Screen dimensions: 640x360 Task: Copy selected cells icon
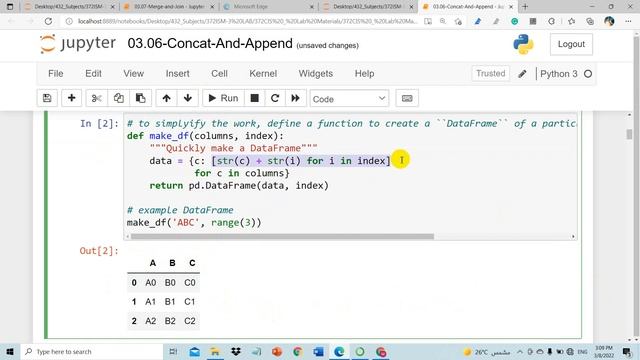[x=118, y=98]
